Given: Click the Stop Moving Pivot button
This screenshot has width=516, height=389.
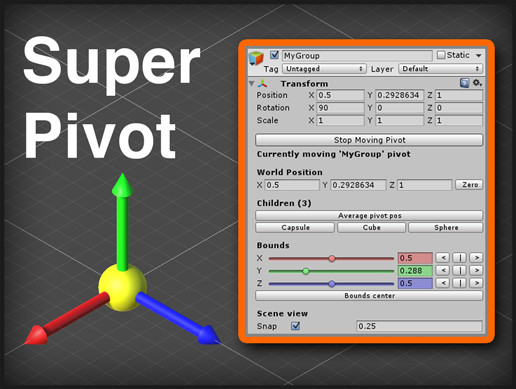Looking at the screenshot, I should 369,140.
